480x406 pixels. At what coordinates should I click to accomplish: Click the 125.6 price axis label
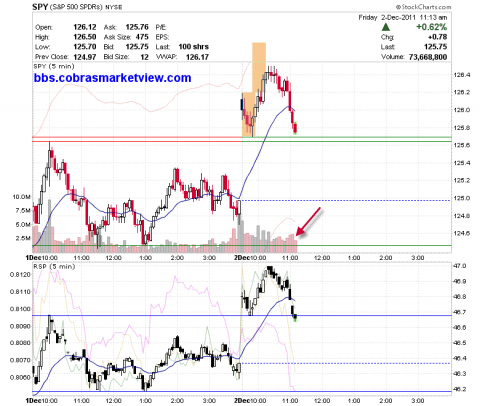tap(462, 145)
